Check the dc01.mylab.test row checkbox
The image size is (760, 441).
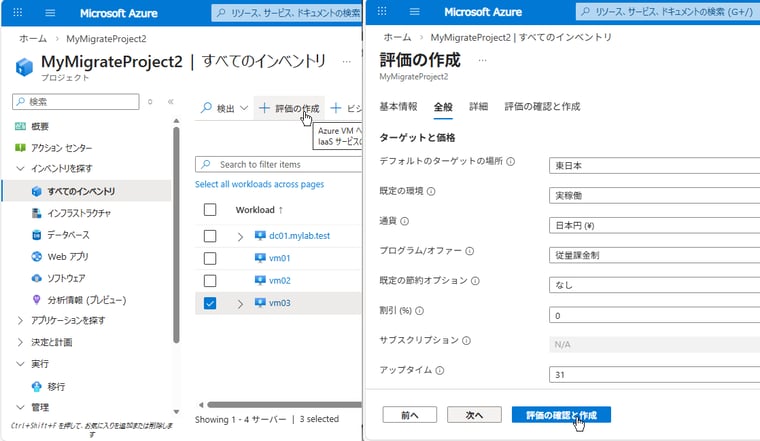[210, 236]
